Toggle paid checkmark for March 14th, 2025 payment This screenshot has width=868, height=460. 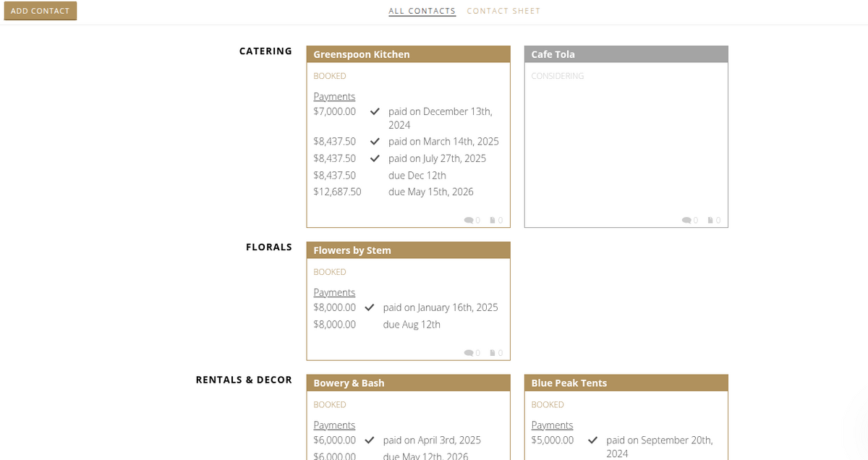(x=375, y=141)
